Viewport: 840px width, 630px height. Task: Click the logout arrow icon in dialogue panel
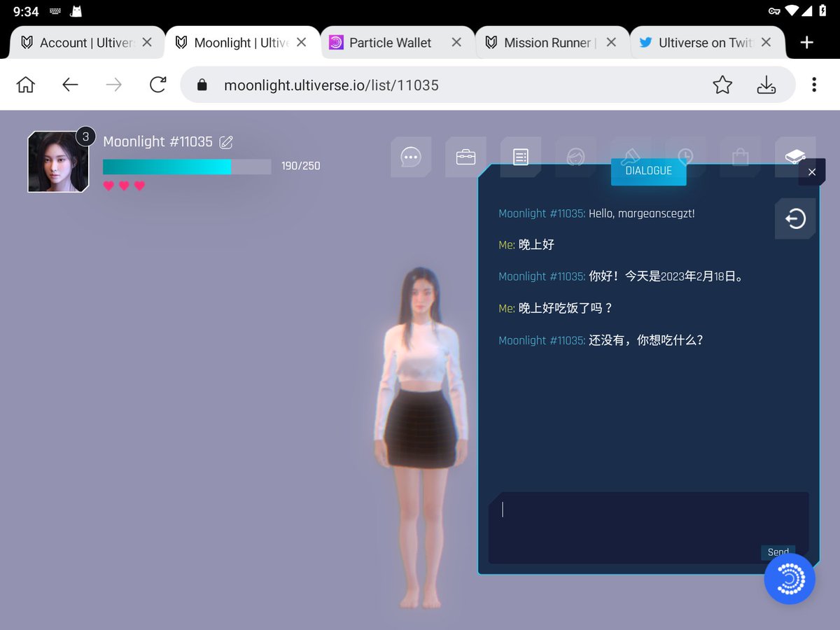click(795, 219)
